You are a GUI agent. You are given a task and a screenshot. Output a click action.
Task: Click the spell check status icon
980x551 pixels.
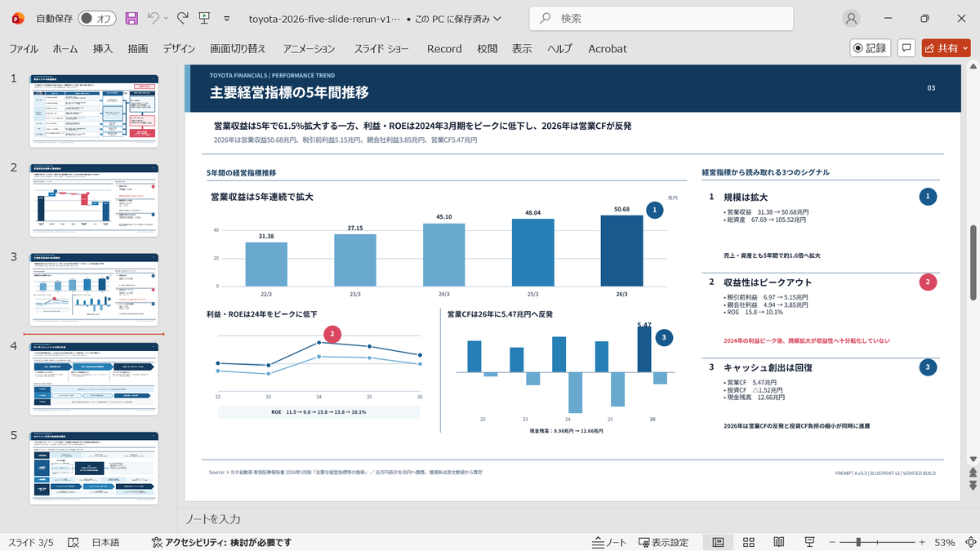click(73, 543)
